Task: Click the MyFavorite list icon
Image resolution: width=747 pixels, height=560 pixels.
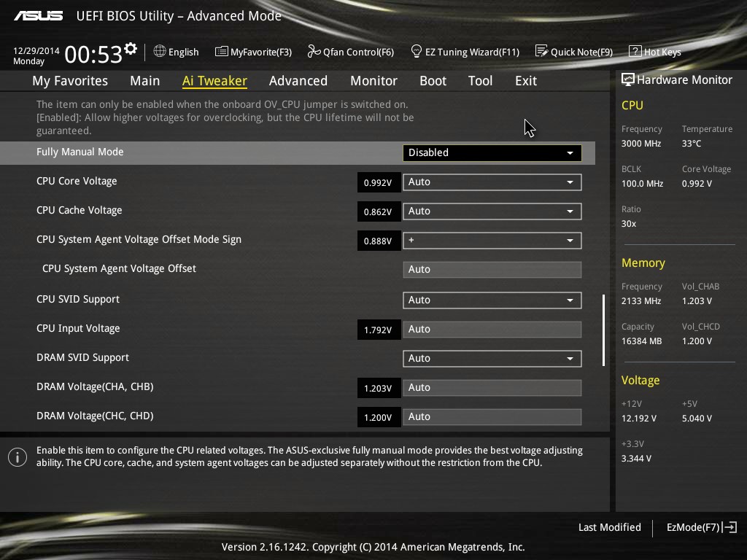Action: point(222,52)
